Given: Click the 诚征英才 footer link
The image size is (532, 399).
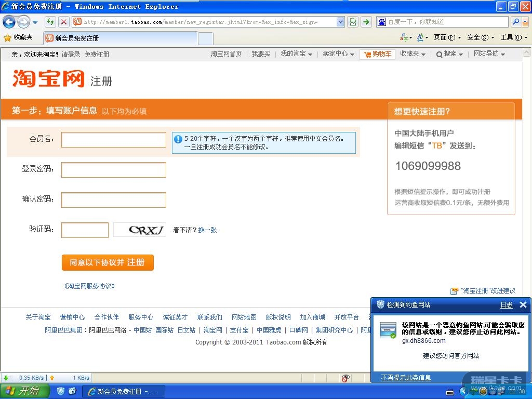Looking at the screenshot, I should point(175,317).
